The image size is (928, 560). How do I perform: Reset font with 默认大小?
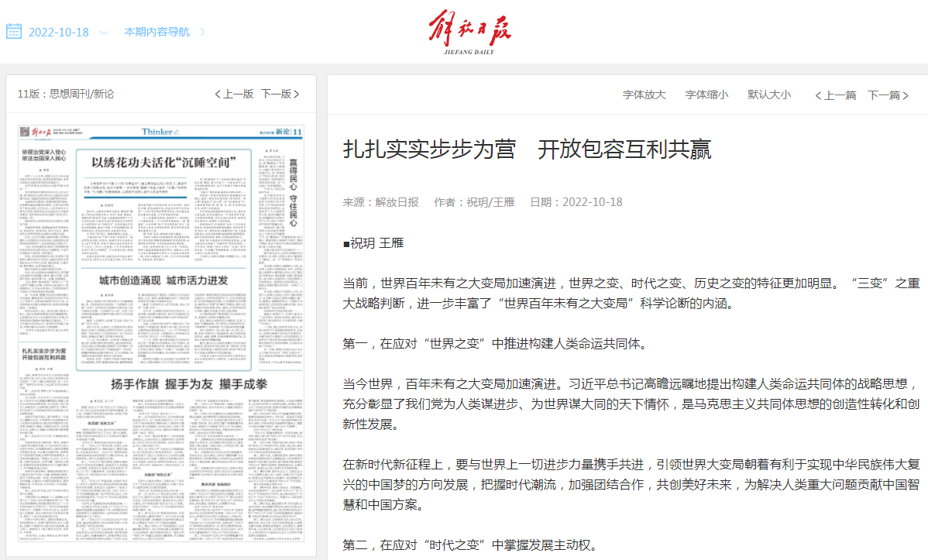coord(769,94)
